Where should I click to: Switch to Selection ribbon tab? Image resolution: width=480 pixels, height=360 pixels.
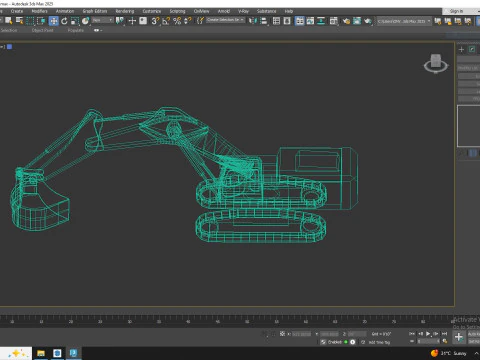(9, 30)
